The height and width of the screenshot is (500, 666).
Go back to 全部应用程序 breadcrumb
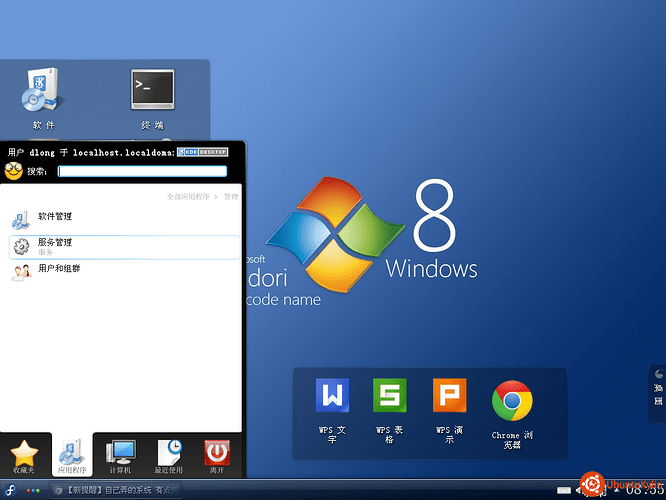(188, 196)
